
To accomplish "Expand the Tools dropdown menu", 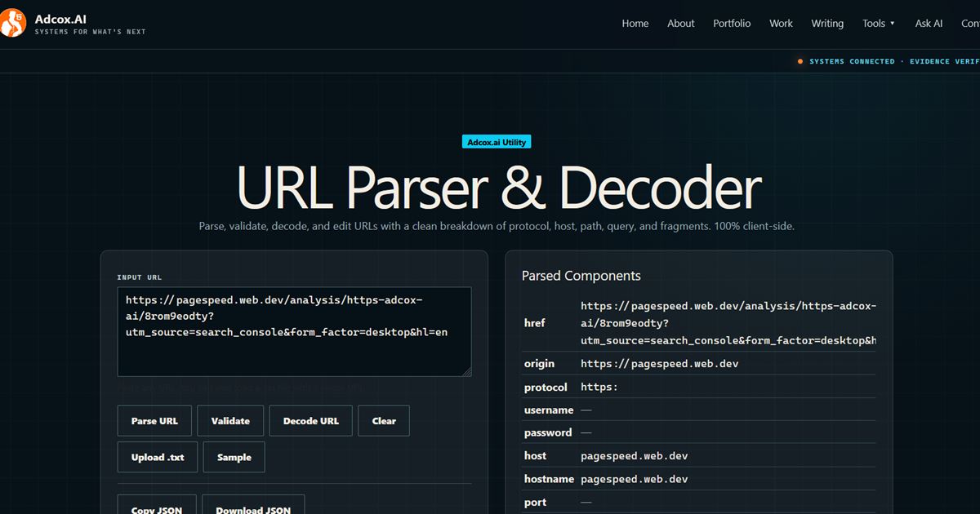I will tap(879, 24).
